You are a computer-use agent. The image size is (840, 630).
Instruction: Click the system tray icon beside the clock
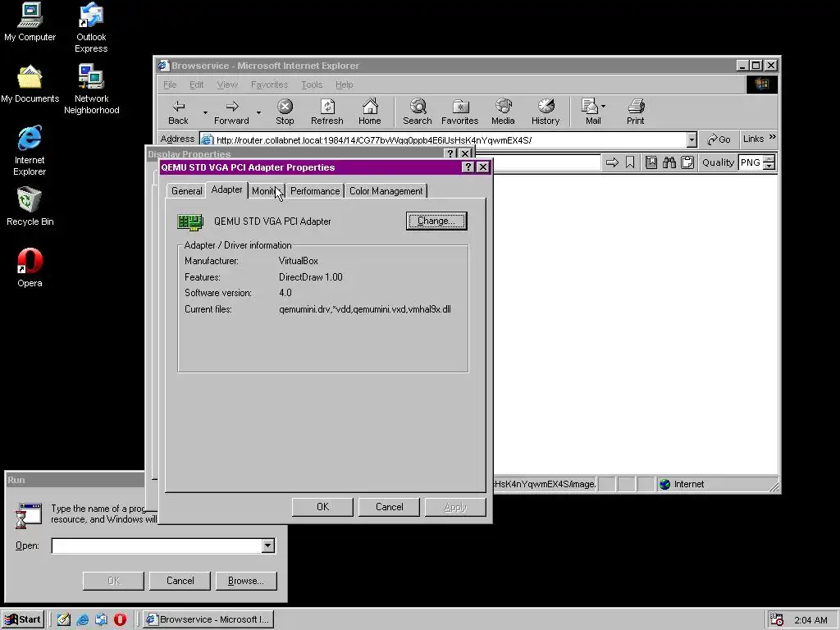(x=776, y=619)
